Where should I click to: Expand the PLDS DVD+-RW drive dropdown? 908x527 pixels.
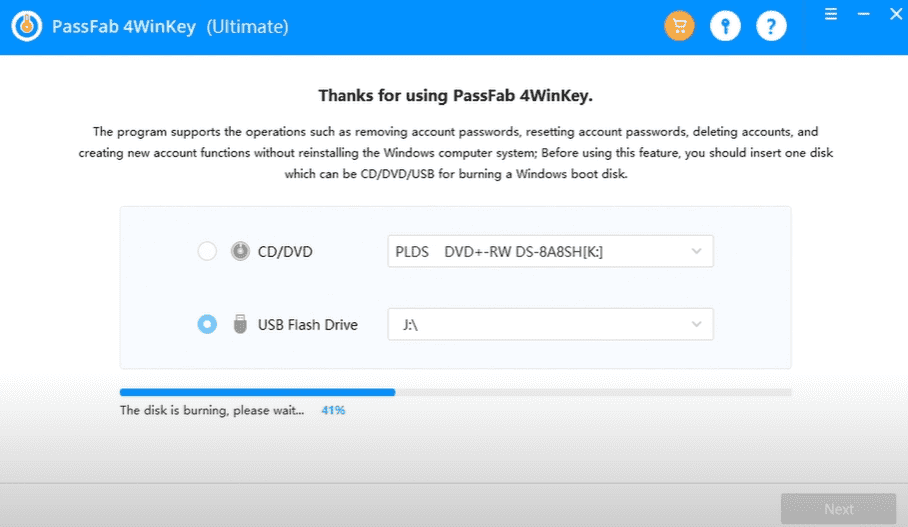tap(550, 252)
